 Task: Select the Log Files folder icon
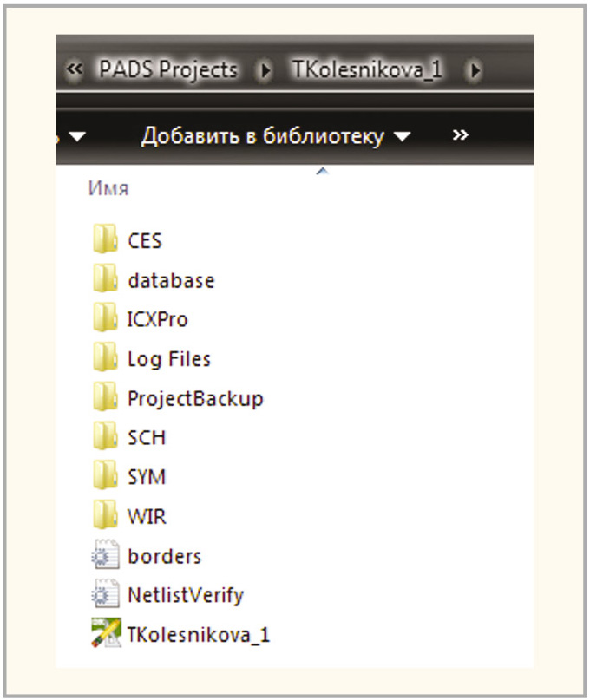[104, 358]
